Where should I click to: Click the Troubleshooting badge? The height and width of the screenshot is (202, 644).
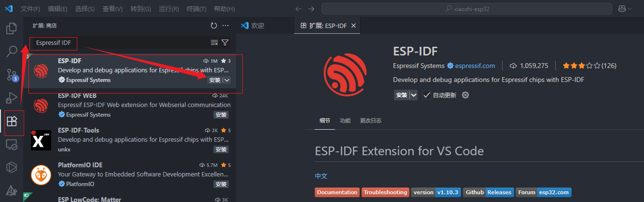point(385,192)
